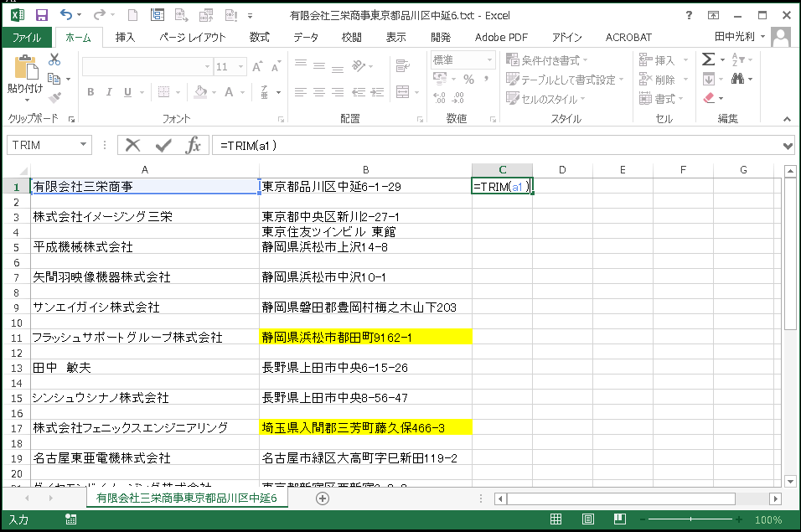Toggle underline formatting
This screenshot has height=532, width=801.
tap(127, 92)
